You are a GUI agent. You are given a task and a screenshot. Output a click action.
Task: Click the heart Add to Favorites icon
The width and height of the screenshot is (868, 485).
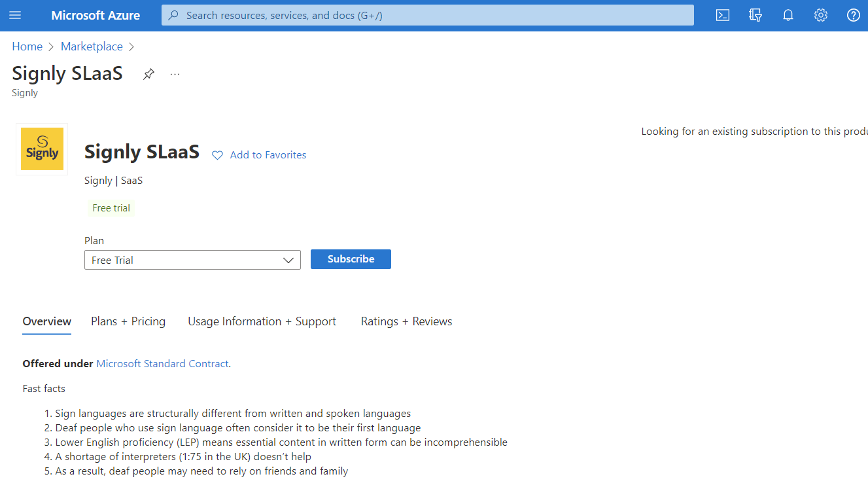pyautogui.click(x=218, y=155)
